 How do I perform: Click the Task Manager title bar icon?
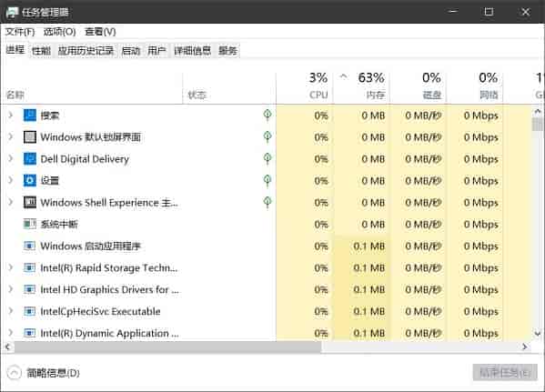(x=12, y=12)
